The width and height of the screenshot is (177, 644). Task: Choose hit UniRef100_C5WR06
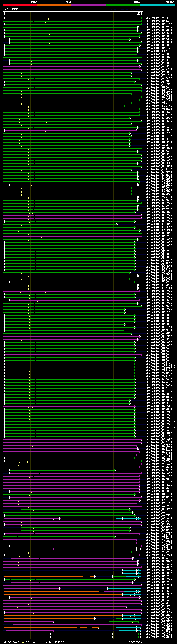coord(159,118)
